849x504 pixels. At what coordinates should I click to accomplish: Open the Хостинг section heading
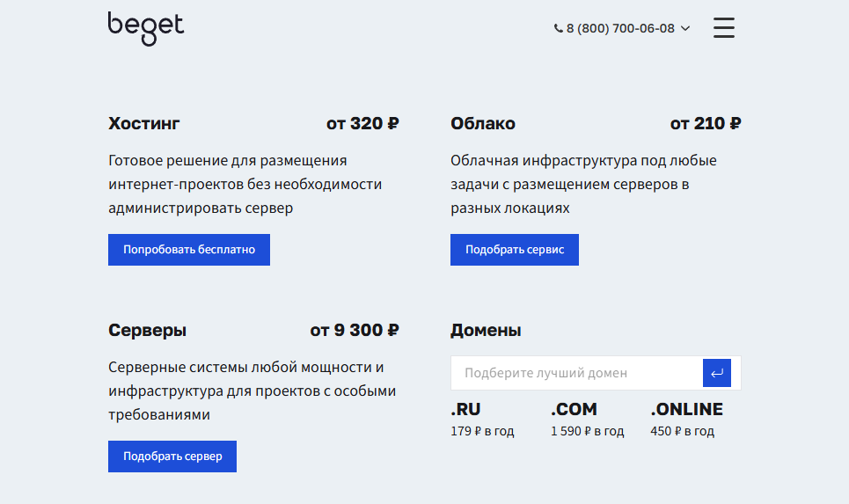144,123
